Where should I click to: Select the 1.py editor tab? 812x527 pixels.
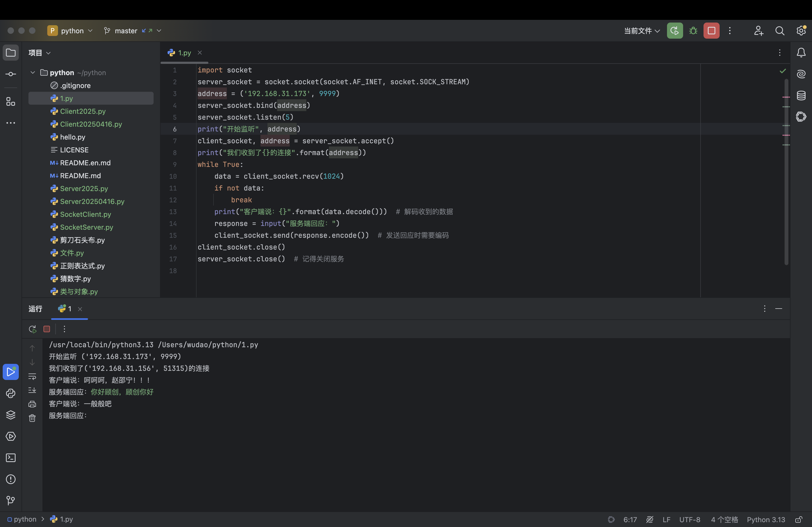click(x=184, y=53)
